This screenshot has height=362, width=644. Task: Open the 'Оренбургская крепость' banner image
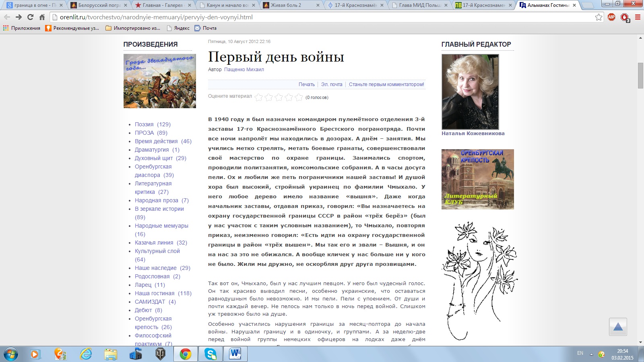tap(477, 179)
